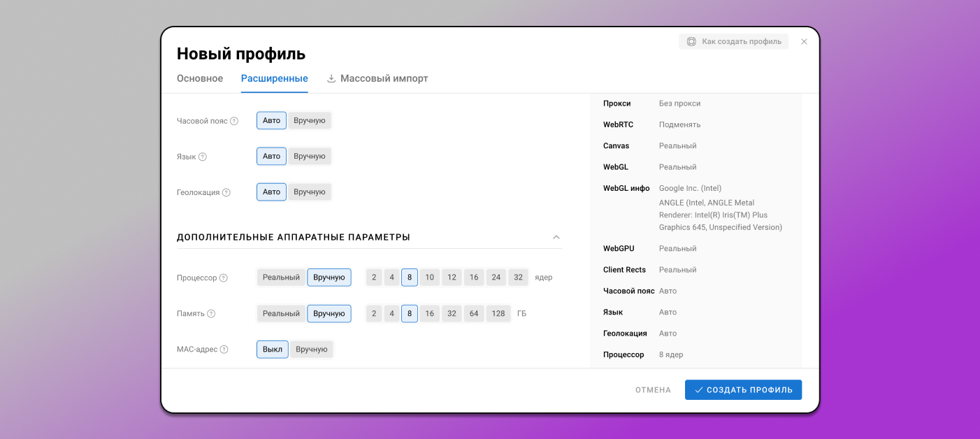Viewport: 980px width, 439px height.
Task: Open the Как создать профиль help guide
Action: coord(733,42)
